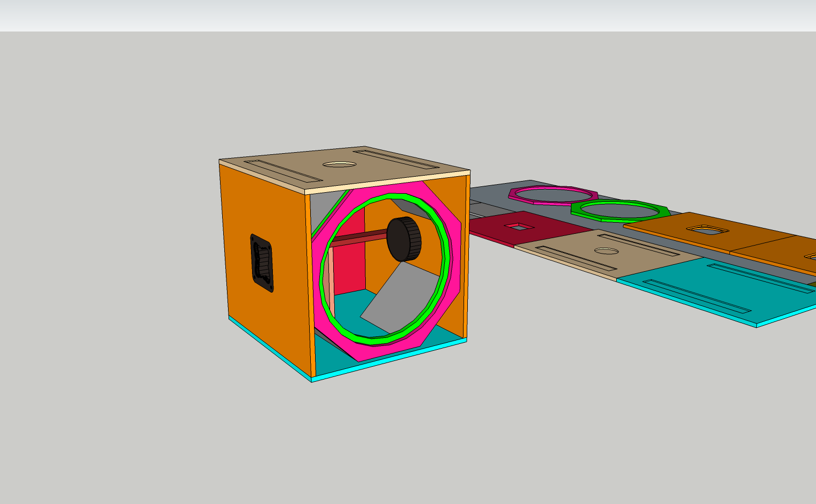
Task: Click the blank title bar at the top
Action: point(408,15)
